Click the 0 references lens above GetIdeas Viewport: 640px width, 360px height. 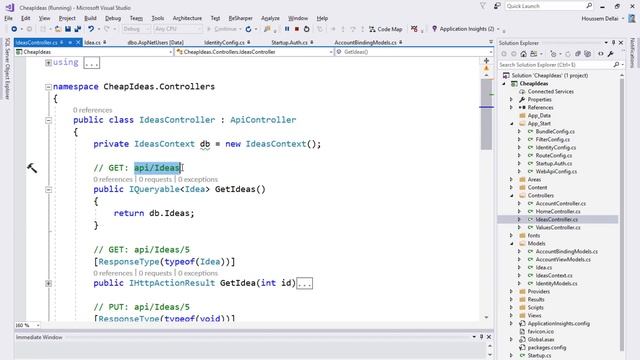pos(113,180)
